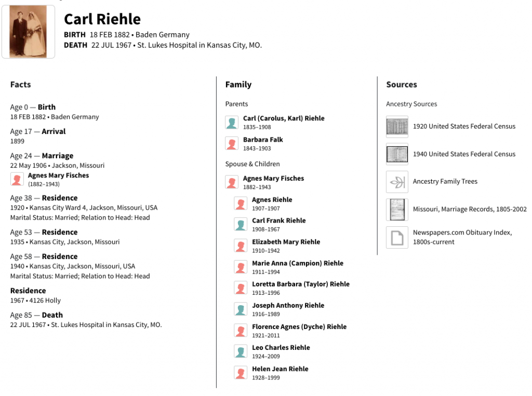Open Elizabeth Mary Riehle's profile link

pyautogui.click(x=286, y=242)
